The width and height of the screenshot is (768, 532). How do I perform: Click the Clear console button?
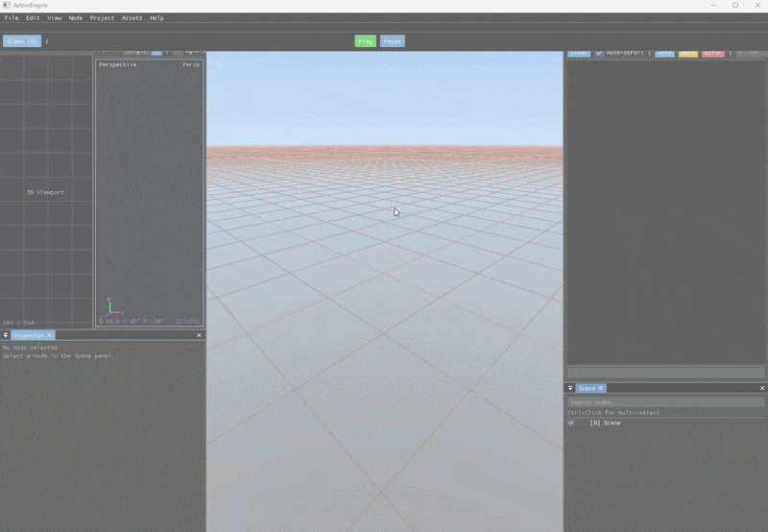pos(579,53)
